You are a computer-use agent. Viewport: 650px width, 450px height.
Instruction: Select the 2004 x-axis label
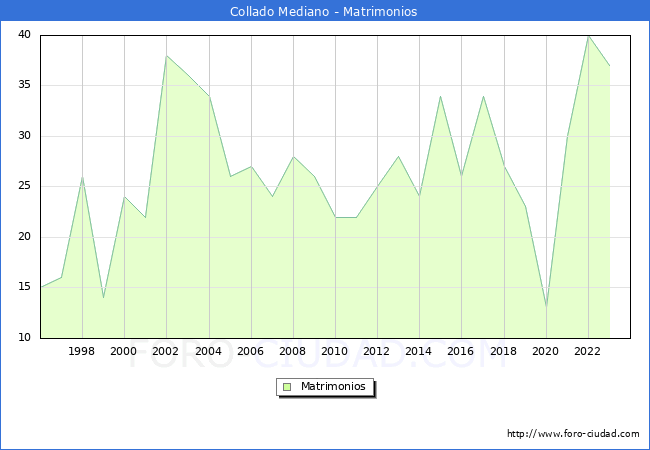coord(209,351)
